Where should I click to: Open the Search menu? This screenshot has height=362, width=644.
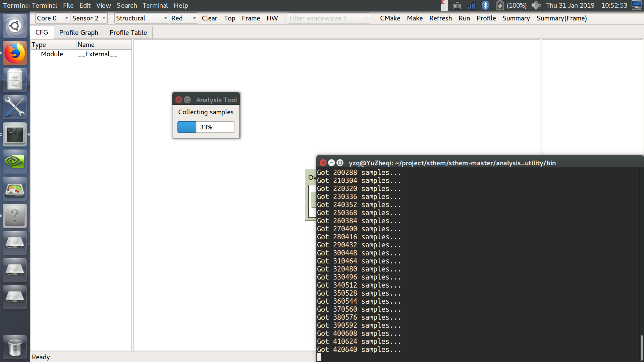pos(127,5)
